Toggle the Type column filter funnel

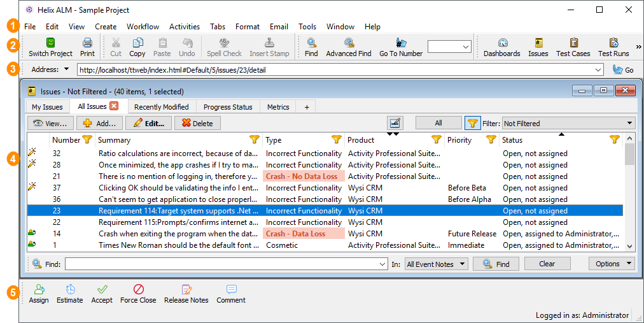(x=337, y=140)
